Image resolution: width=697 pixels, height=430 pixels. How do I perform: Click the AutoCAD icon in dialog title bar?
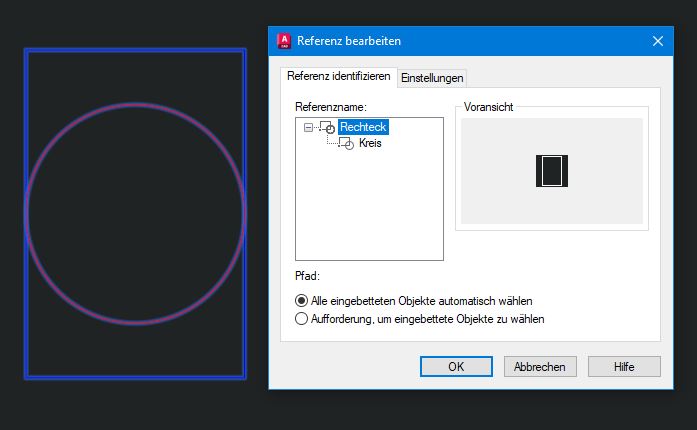(x=284, y=41)
